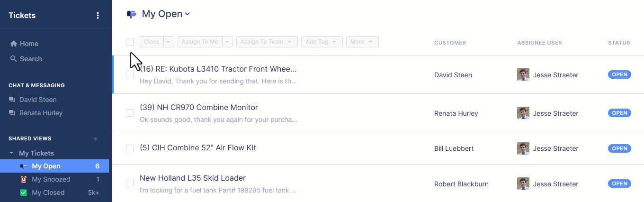Tick the New Holland L35 Skid Loader checkbox
This screenshot has width=644, height=202.
tap(130, 184)
